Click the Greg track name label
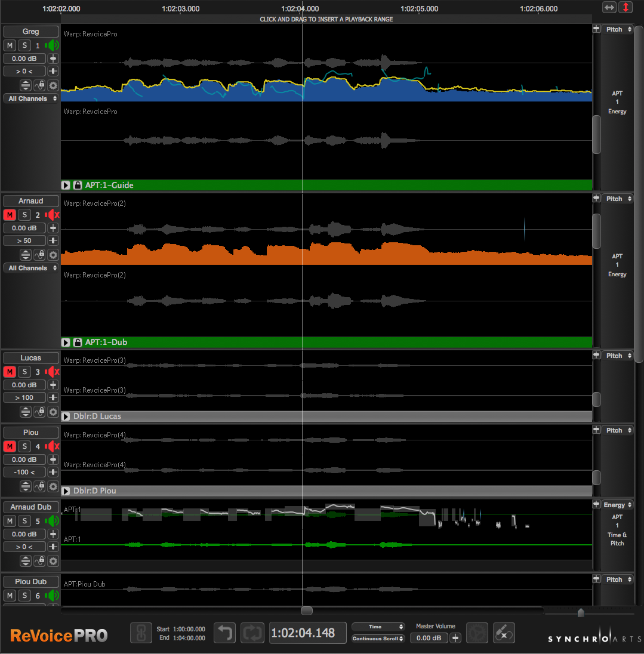The height and width of the screenshot is (654, 644). tap(30, 31)
